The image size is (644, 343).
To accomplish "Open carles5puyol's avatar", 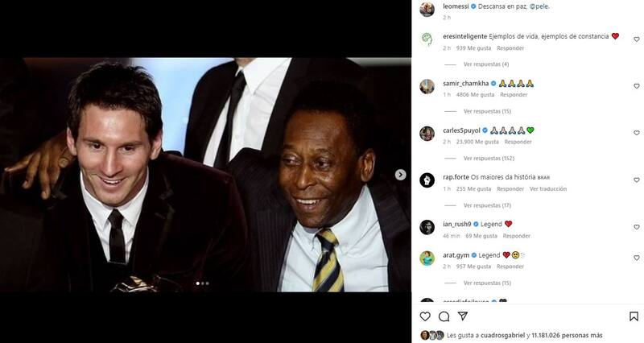I will click(x=427, y=133).
